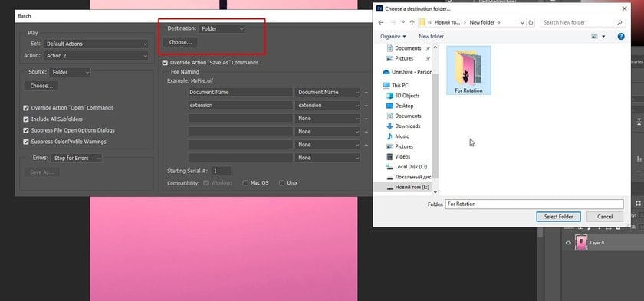Open the pinned Pictures quick access entry
This screenshot has width=644, height=301.
404,59
